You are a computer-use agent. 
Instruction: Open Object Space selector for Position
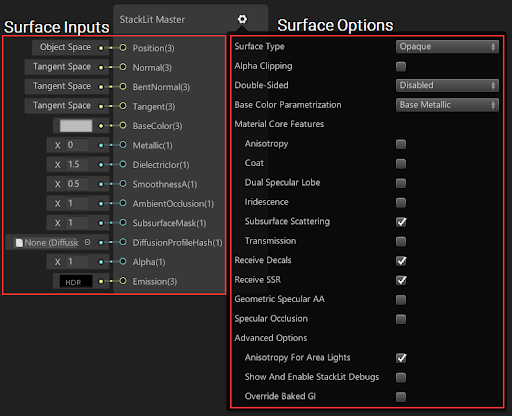tap(65, 47)
